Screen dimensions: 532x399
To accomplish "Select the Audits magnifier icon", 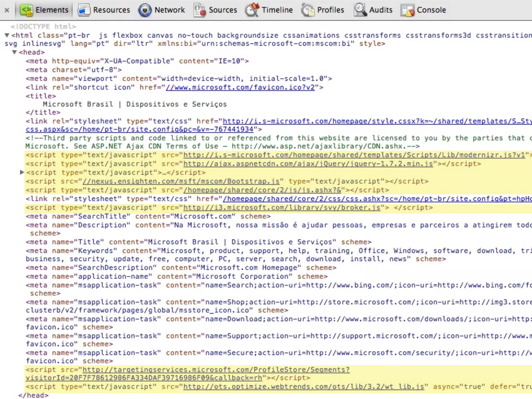I will (360, 10).
